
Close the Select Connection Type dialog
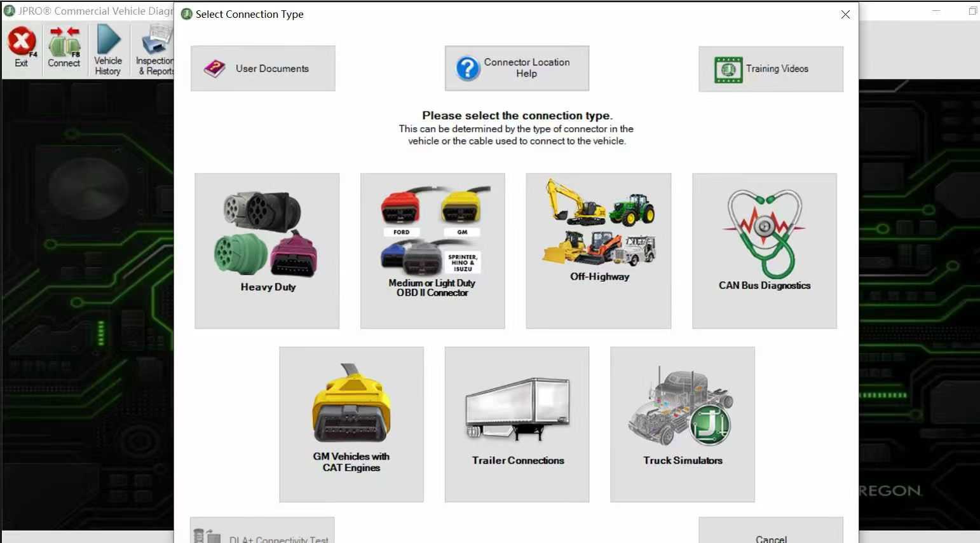[x=845, y=14]
